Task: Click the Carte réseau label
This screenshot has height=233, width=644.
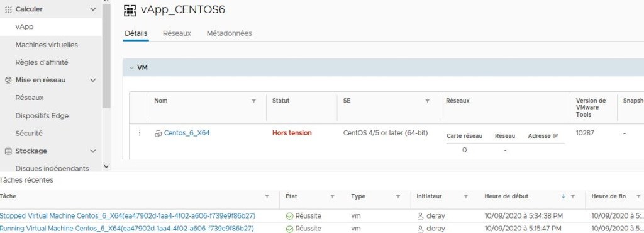Action: click(x=464, y=136)
